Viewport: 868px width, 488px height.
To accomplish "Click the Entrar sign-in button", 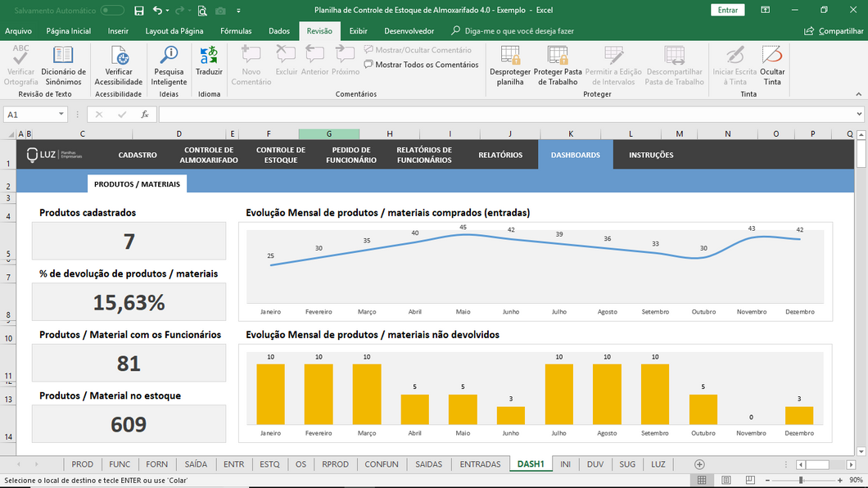I will [x=726, y=10].
